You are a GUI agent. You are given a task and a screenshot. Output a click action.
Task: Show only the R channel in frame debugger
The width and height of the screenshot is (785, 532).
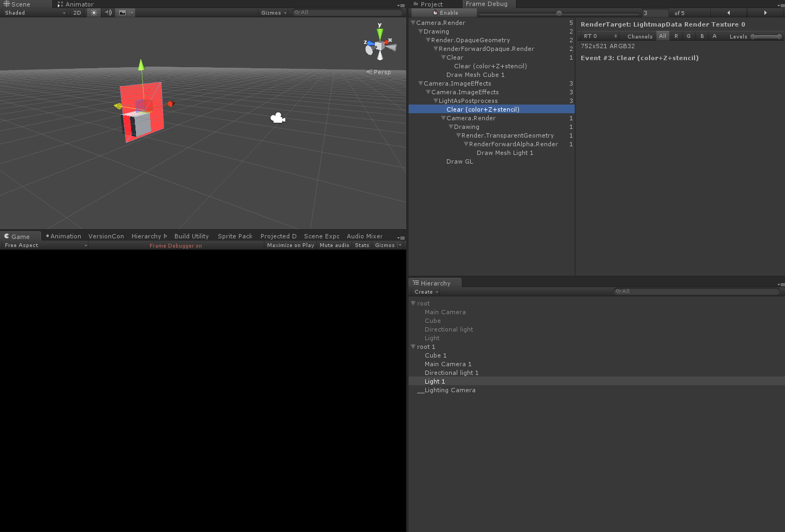click(x=676, y=36)
